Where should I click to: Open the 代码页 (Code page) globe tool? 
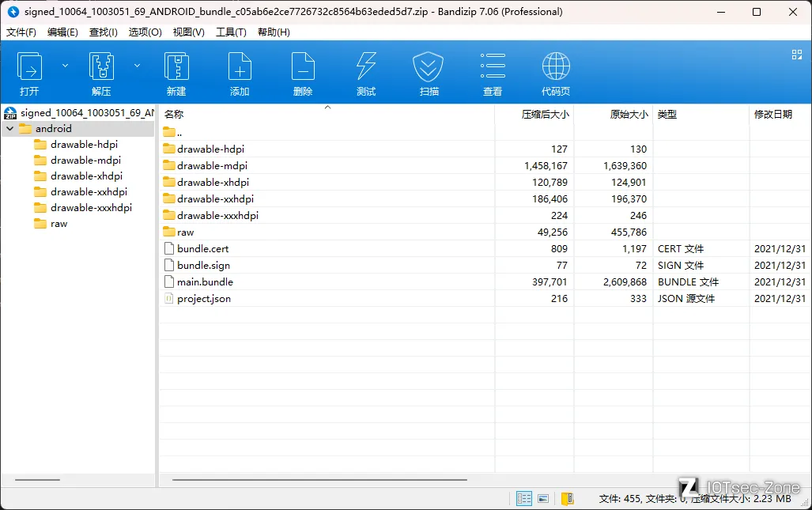click(x=556, y=66)
